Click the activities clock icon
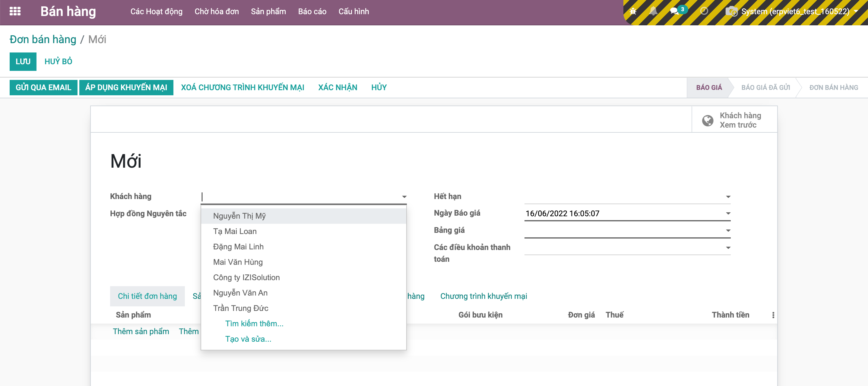Viewport: 868px width, 386px height. [704, 11]
